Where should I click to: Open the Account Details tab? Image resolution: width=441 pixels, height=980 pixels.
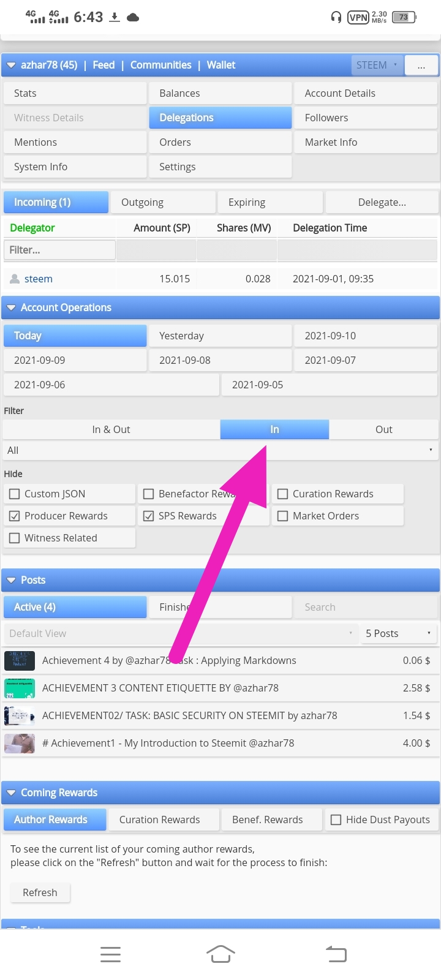(366, 93)
